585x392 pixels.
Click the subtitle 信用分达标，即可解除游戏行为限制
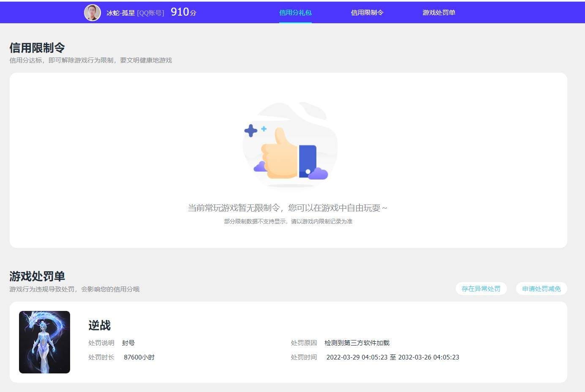tap(91, 60)
